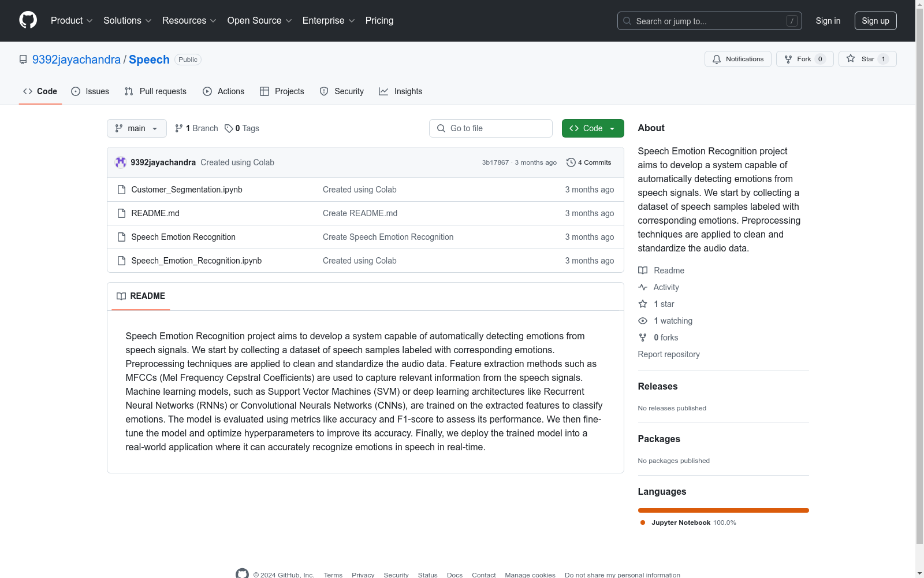The image size is (924, 578).
Task: Click the GitHub logo in the header
Action: (x=28, y=20)
